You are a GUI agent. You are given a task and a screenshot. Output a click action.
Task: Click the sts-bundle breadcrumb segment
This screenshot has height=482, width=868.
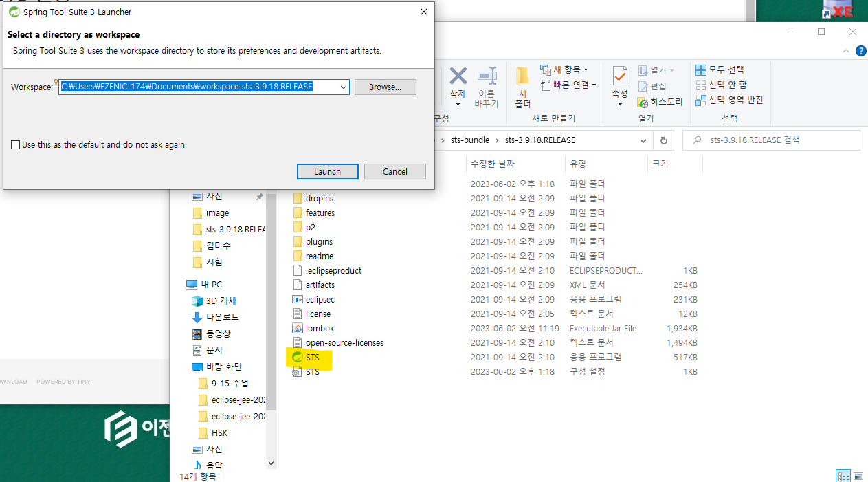(x=470, y=140)
